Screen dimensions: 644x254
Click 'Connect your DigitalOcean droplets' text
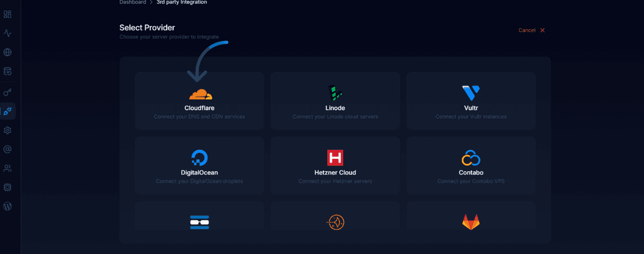coord(199,181)
